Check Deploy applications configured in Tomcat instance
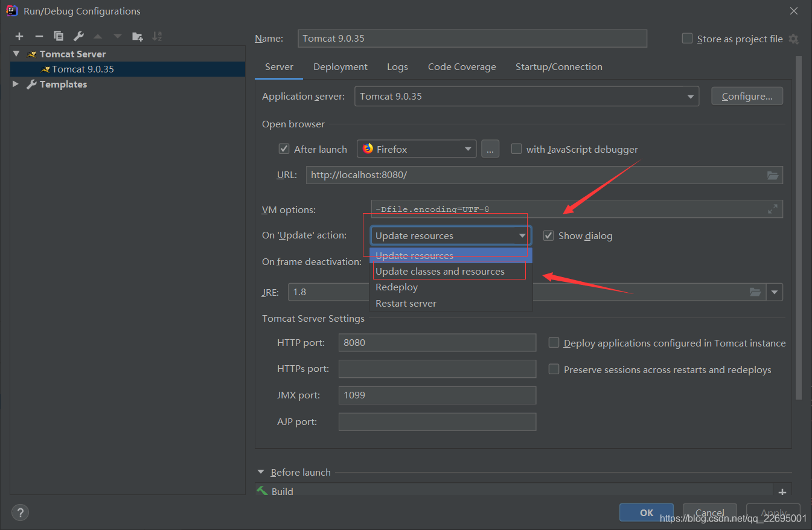Screen dimensions: 812x530 click(554, 342)
